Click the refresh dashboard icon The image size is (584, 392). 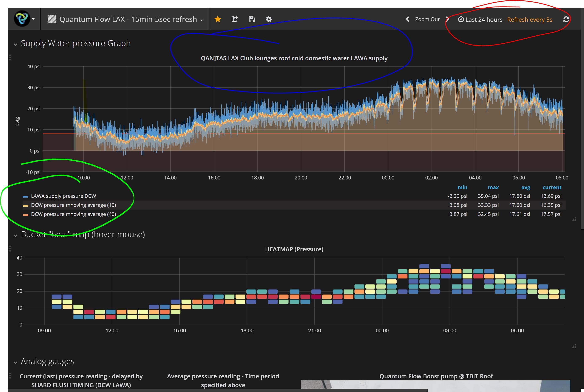566,19
